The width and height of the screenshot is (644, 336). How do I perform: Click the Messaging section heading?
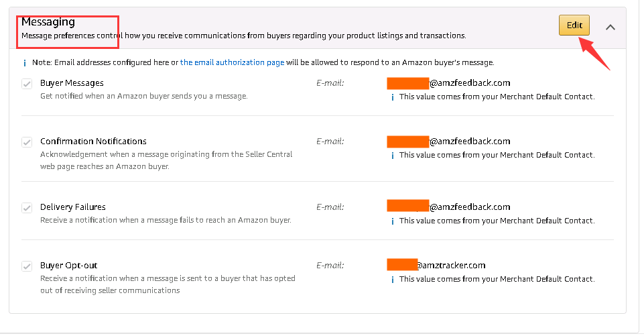coord(48,22)
